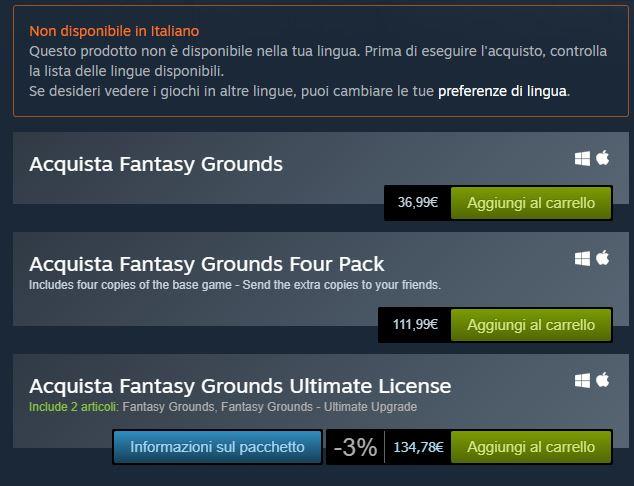The image size is (634, 486).
Task: Click the Non disponibile in Italiano notice
Action: [x=114, y=31]
